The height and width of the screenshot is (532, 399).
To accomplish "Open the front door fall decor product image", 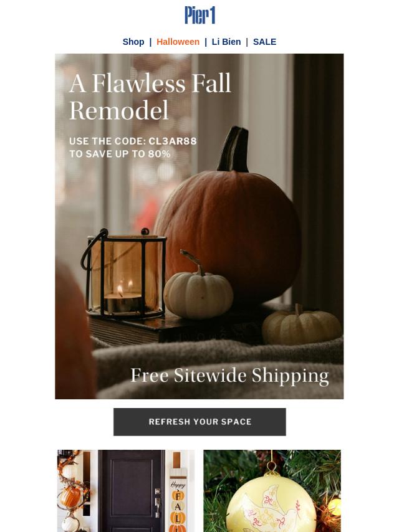I will 126,491.
